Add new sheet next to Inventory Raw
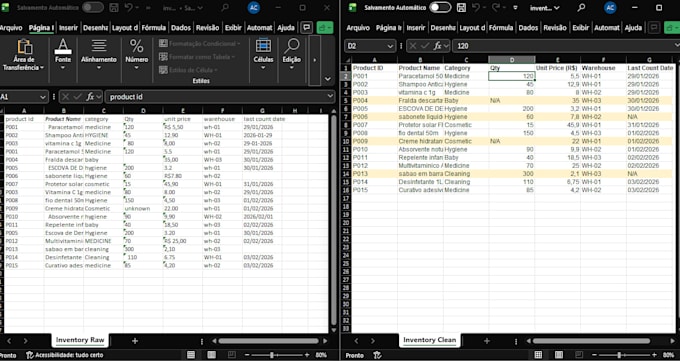Screen dimensions: 680x361 click(135, 341)
